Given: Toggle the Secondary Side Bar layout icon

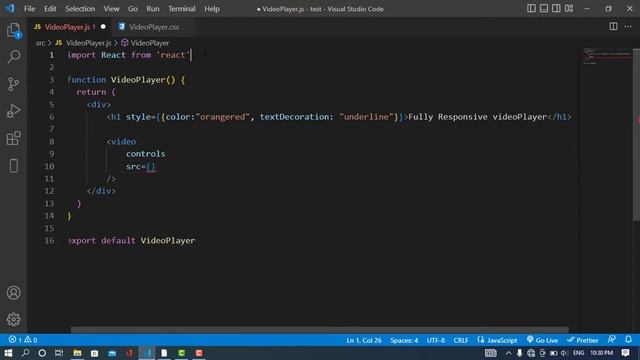Looking at the screenshot, I should [556, 9].
